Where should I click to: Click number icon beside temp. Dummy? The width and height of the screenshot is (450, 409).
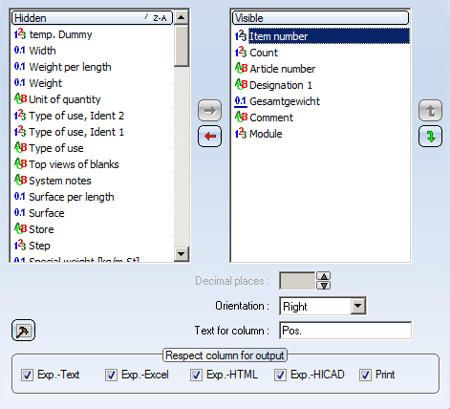[20, 34]
